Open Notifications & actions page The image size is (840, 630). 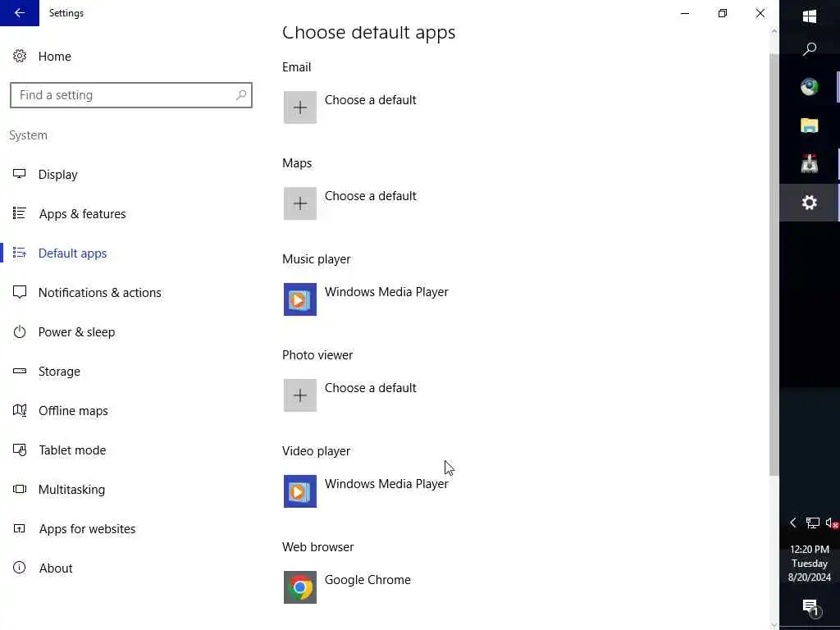[x=99, y=293]
